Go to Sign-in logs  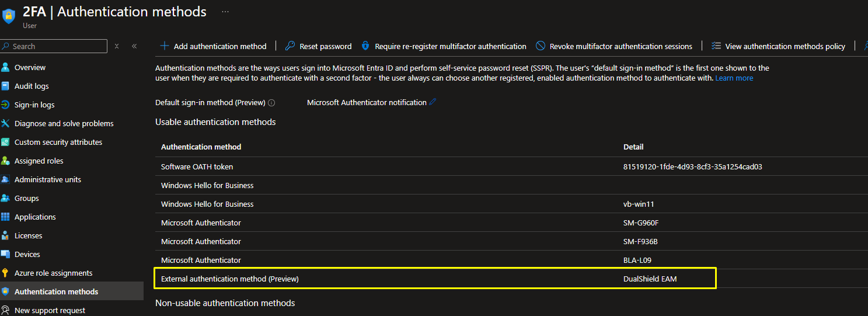[x=34, y=105]
